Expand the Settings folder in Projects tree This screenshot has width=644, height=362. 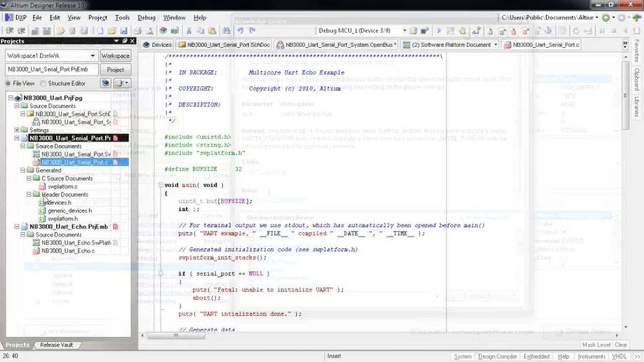(17, 130)
